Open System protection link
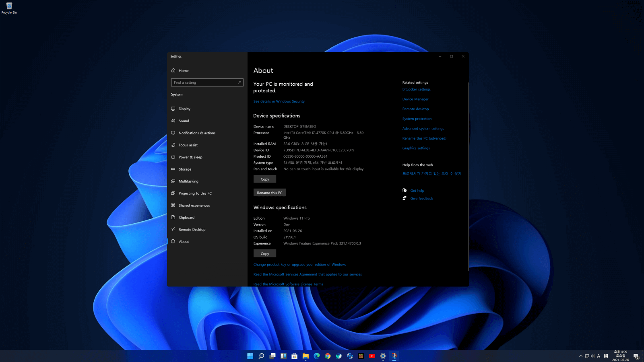 (417, 119)
